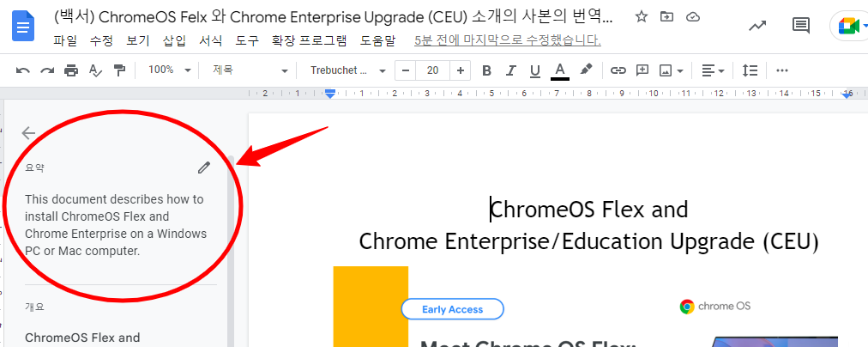
Task: Activate the paint format tool
Action: pyautogui.click(x=119, y=70)
